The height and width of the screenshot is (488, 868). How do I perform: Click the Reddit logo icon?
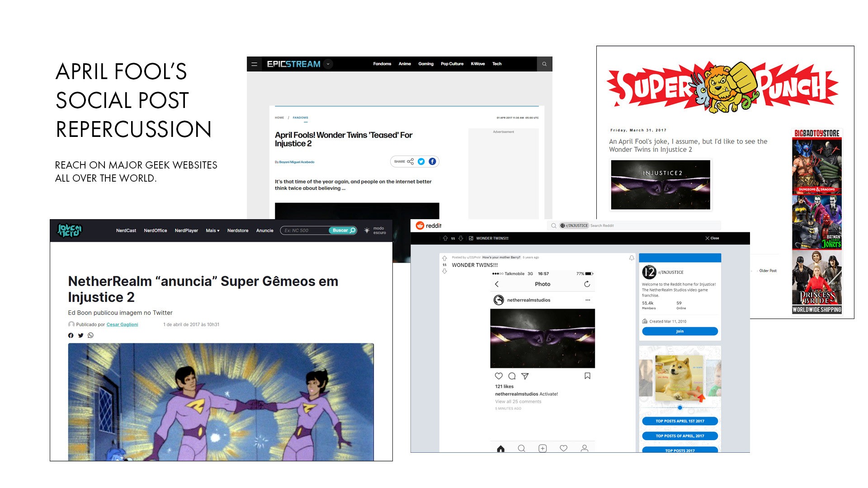pyautogui.click(x=420, y=225)
